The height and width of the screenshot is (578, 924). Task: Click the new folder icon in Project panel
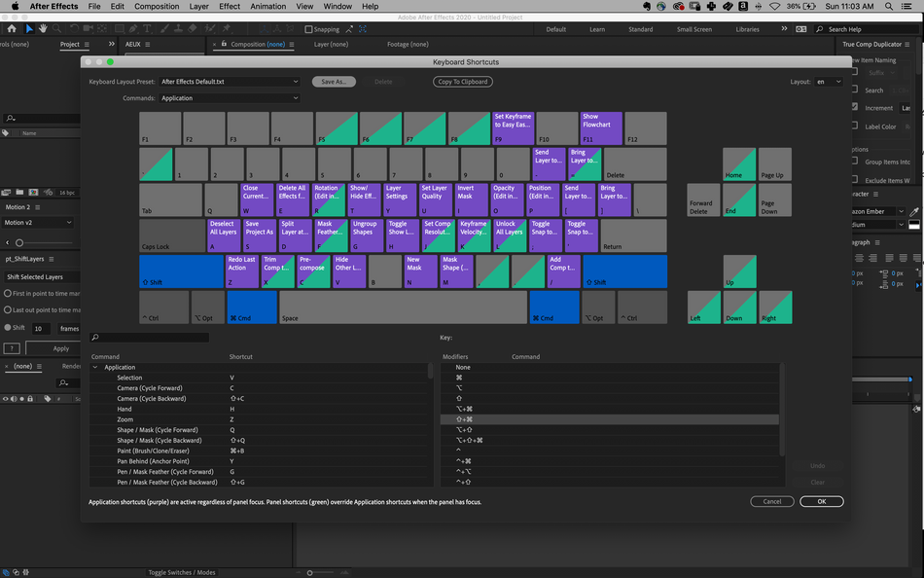pos(20,193)
